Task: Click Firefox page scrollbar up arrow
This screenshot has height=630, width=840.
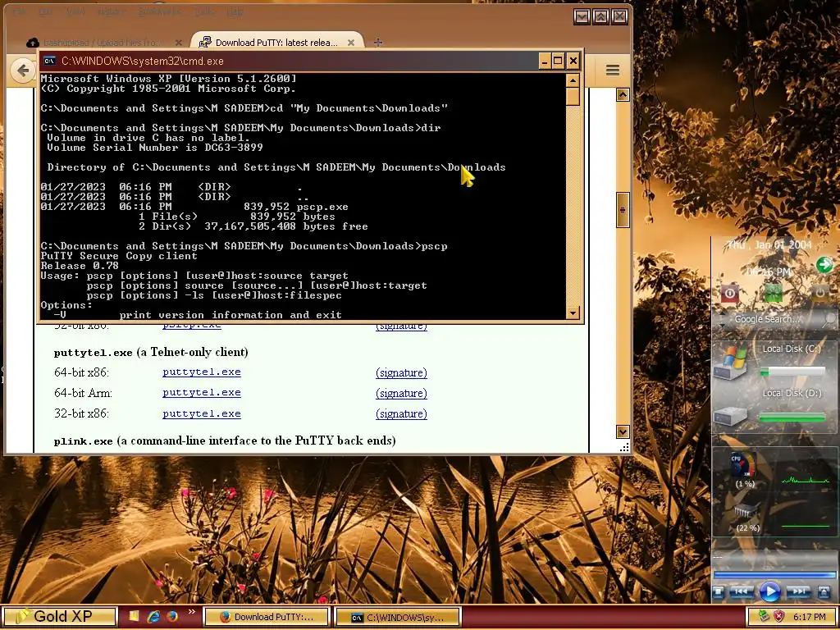Action: [623, 95]
